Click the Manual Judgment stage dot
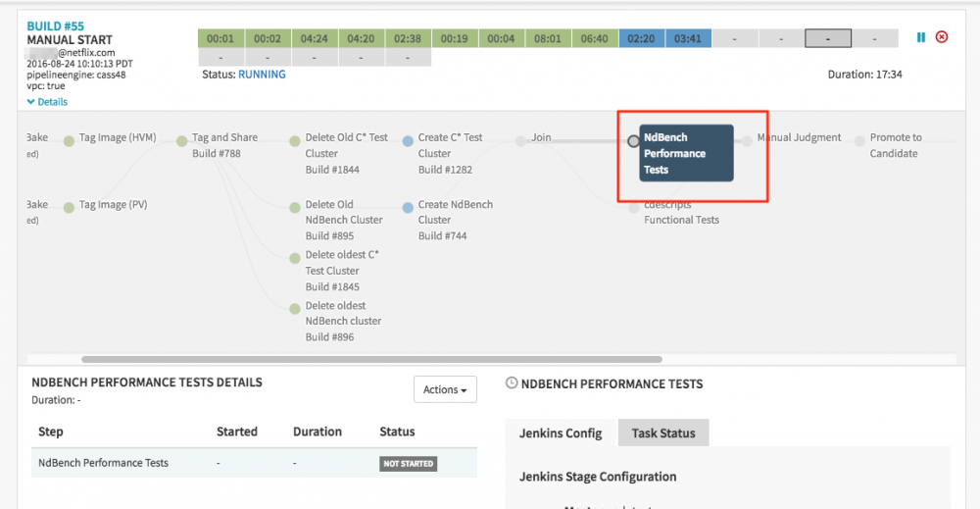 click(747, 141)
